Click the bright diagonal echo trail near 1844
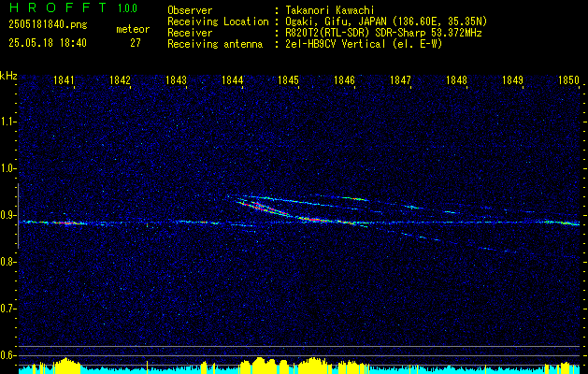 click(263, 209)
